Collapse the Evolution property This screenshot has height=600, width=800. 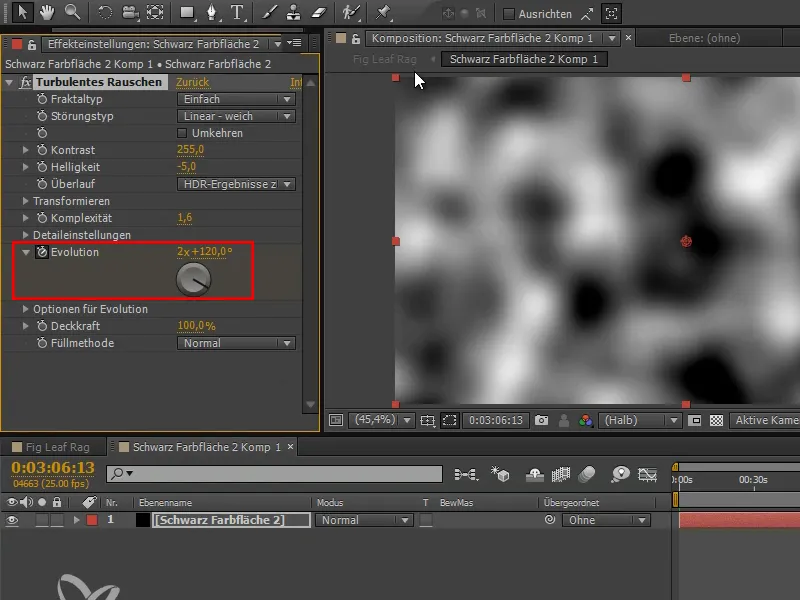pyautogui.click(x=26, y=252)
